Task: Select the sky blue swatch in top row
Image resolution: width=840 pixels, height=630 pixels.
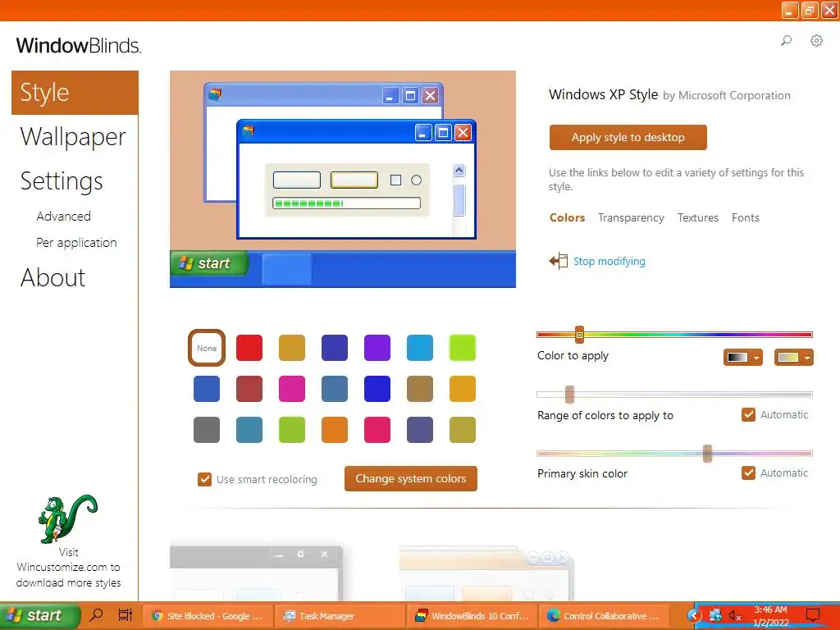Action: pos(419,348)
